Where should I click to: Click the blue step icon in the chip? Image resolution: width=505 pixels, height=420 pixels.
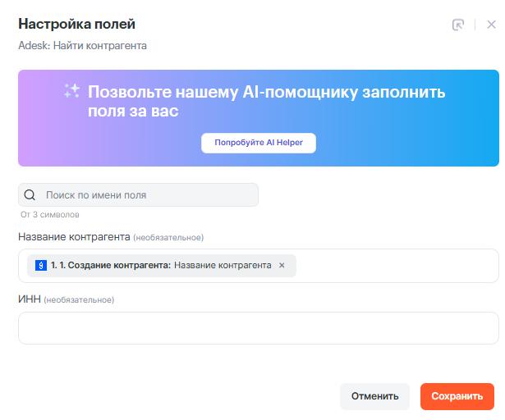[40, 266]
